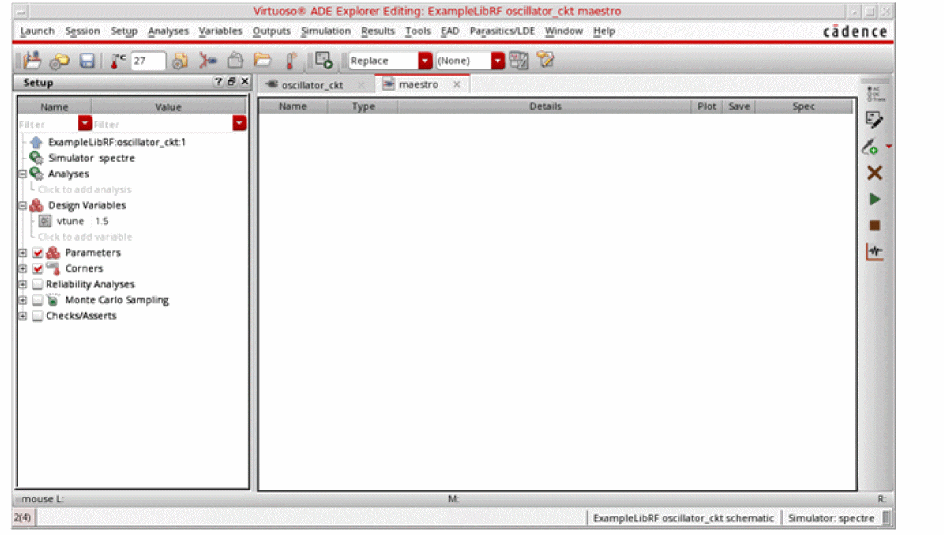Screen dimensions: 944x535
Task: Open the Parasitics/LDE menu
Action: (x=502, y=31)
